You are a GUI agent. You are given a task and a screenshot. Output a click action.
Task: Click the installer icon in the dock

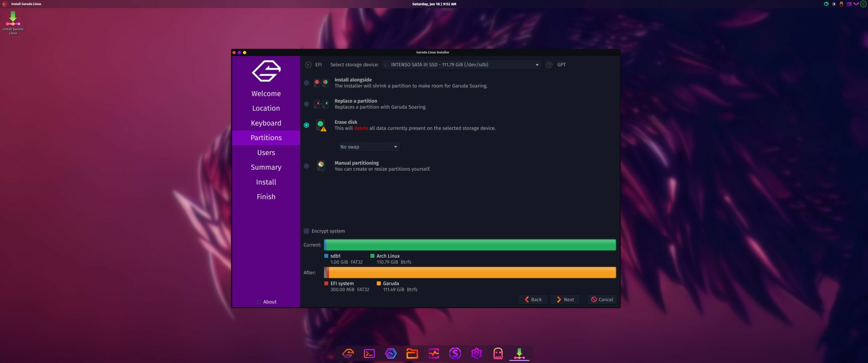coord(519,354)
